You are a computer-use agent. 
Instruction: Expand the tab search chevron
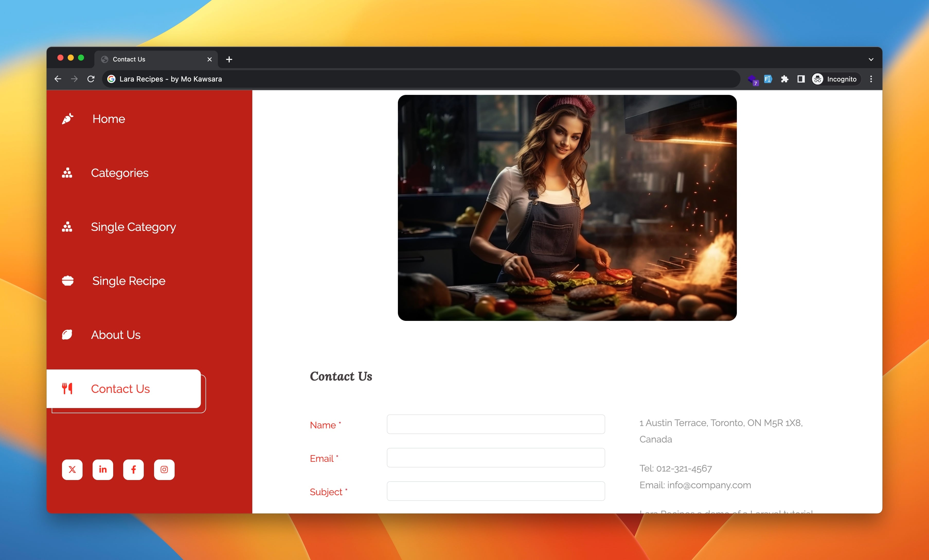click(871, 59)
